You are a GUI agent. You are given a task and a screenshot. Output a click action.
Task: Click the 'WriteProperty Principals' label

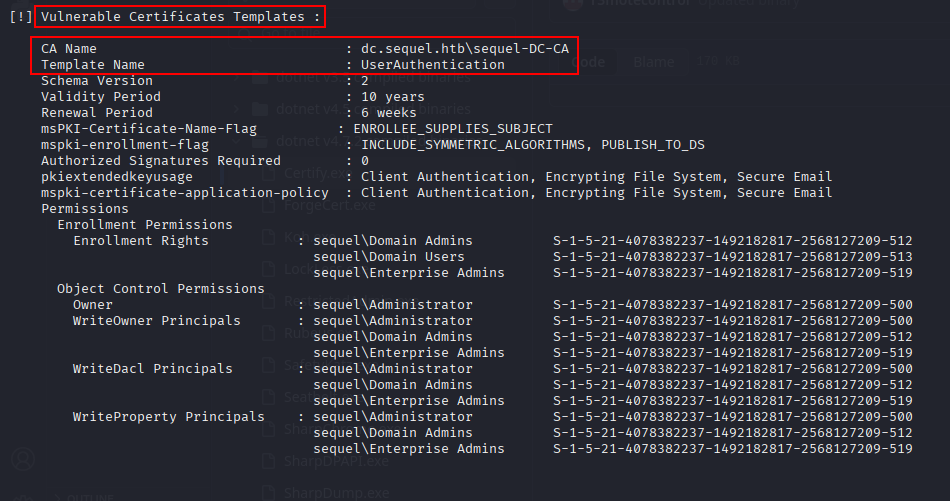(168, 417)
